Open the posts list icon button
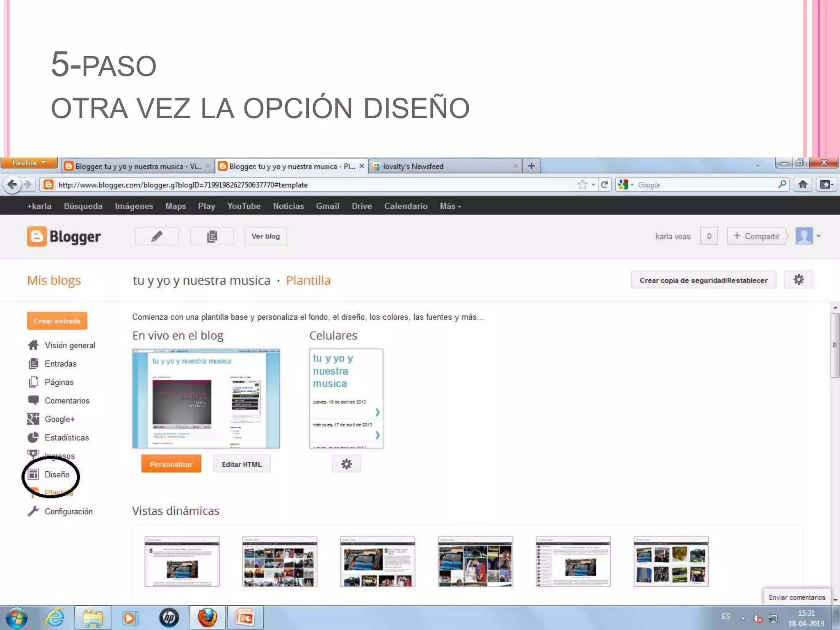 tap(212, 236)
